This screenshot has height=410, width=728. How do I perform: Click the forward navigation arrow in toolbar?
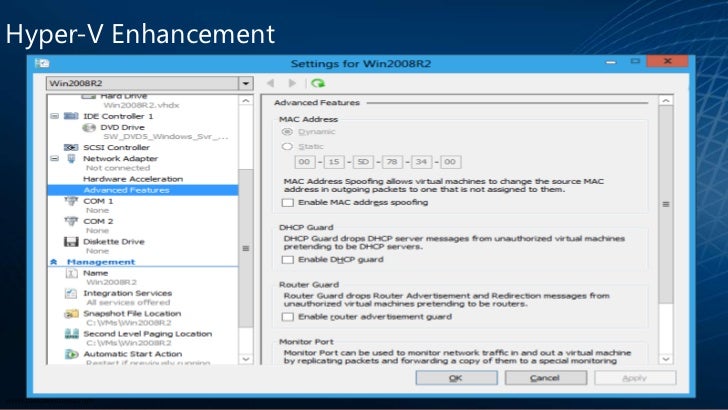point(292,83)
